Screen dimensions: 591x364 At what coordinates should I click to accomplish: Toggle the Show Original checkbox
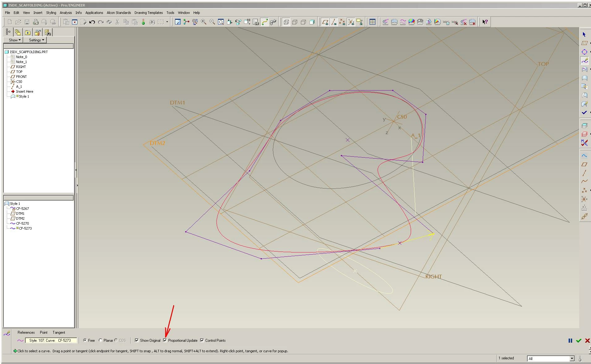tap(137, 341)
